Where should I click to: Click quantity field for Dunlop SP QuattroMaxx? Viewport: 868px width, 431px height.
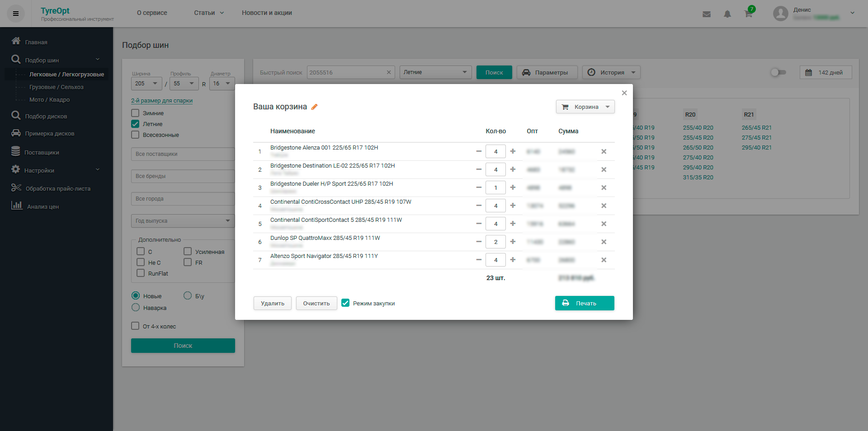(495, 242)
